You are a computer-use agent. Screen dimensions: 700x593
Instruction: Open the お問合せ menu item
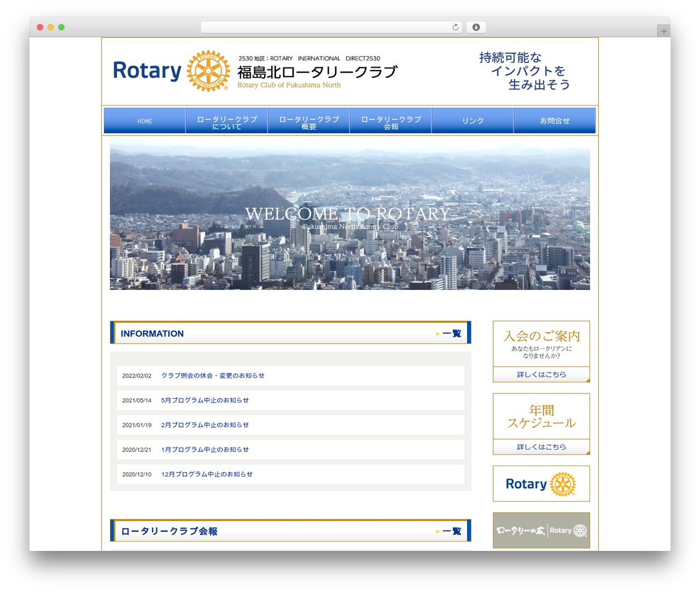point(555,121)
